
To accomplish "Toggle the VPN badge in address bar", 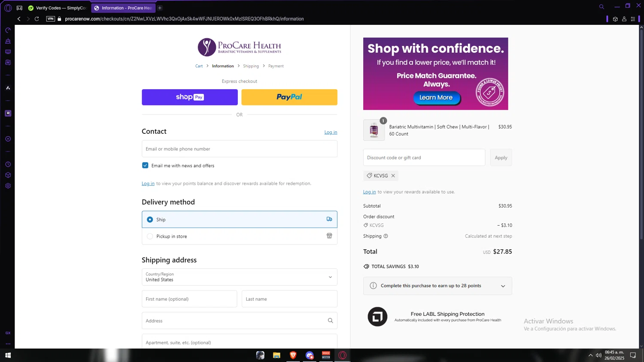I will coord(50,19).
